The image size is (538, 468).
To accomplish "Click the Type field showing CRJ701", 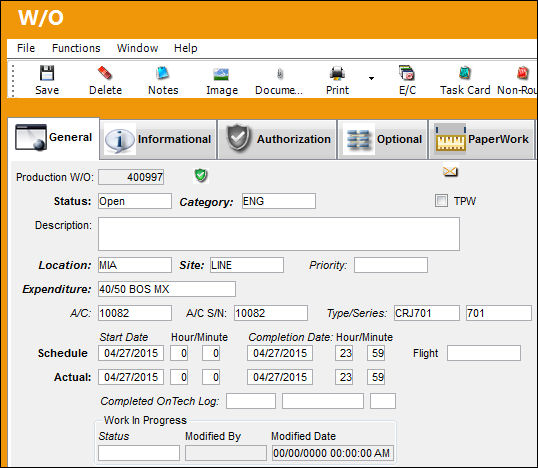I will pyautogui.click(x=427, y=313).
